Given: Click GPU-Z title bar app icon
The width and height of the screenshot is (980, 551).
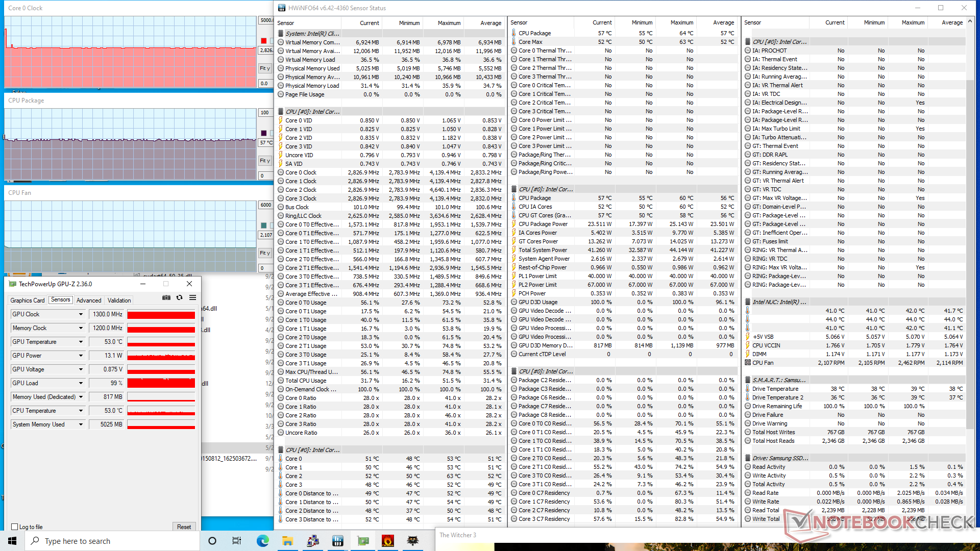Looking at the screenshot, I should (13, 284).
